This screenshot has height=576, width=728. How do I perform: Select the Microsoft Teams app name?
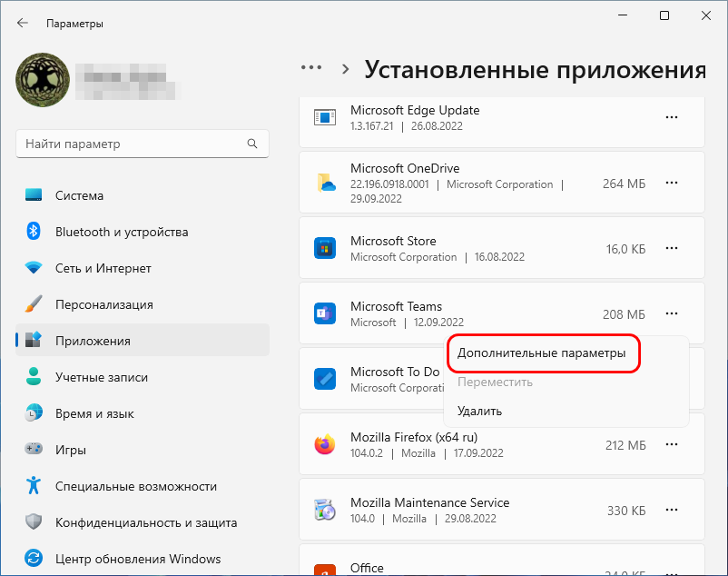pyautogui.click(x=396, y=306)
